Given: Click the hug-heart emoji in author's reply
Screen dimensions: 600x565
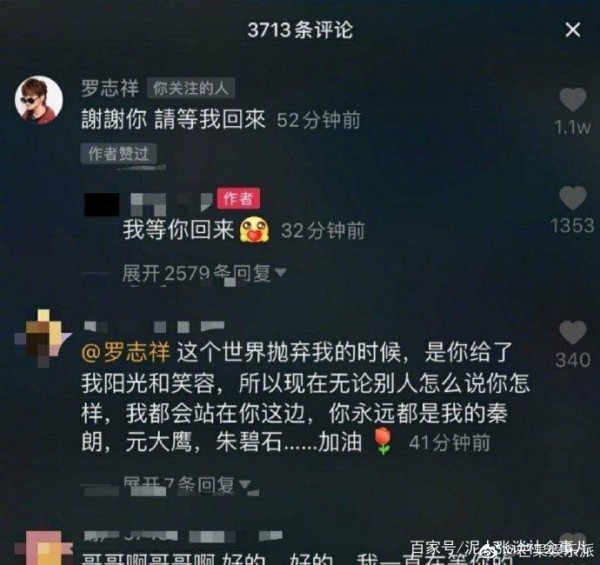Looking at the screenshot, I should (x=254, y=230).
